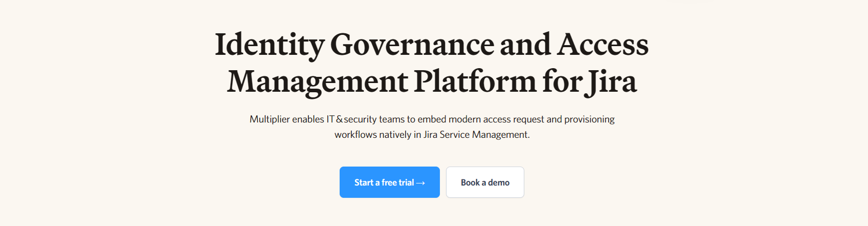Click the word Jira in the headline

612,82
